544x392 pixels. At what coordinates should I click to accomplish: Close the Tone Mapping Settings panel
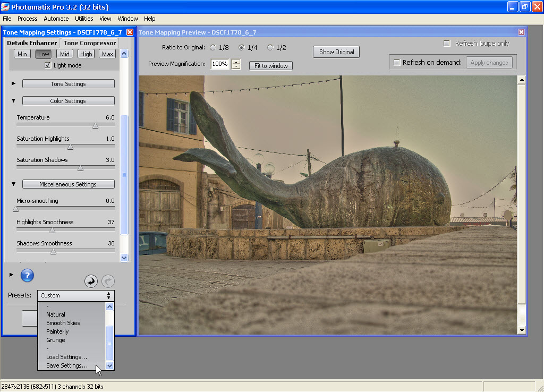[130, 32]
